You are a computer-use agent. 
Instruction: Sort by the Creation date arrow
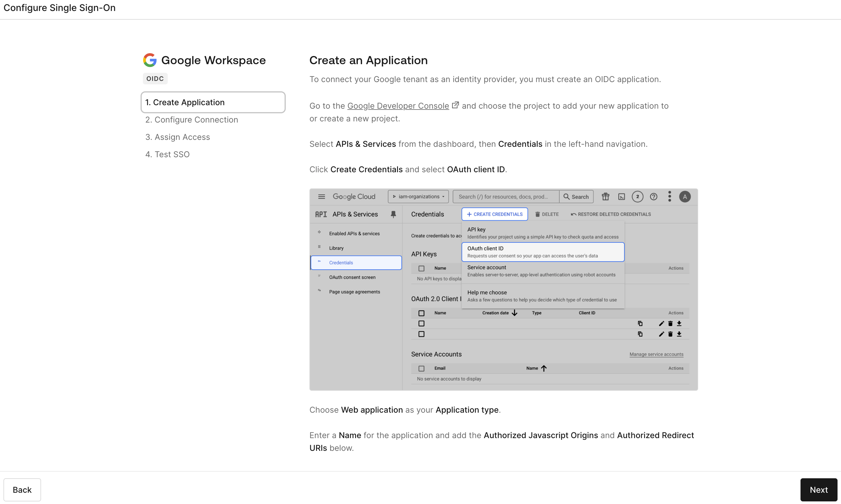coord(514,313)
